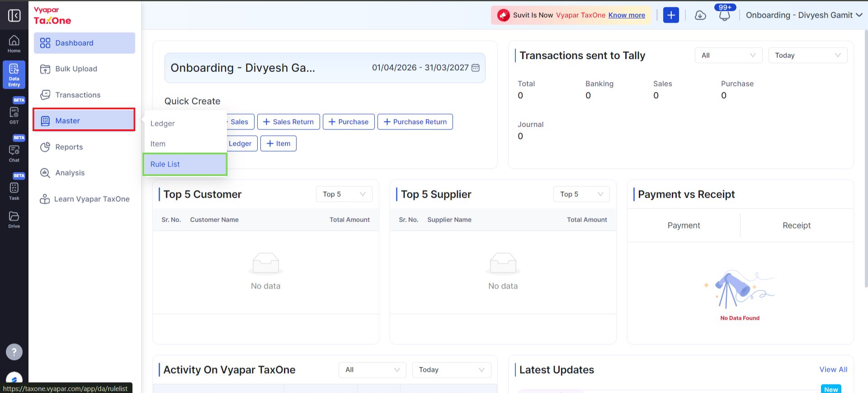Open Drive in the left rail
Screen dimensions: 868x393
click(14, 220)
